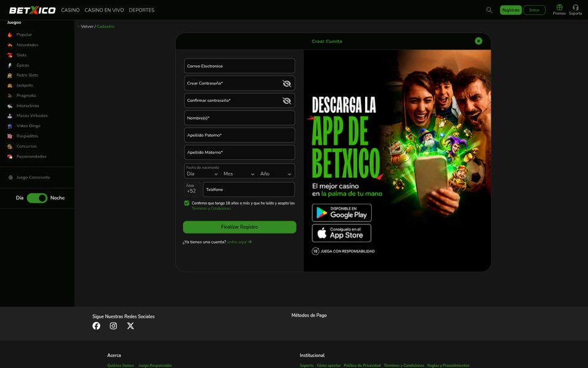The height and width of the screenshot is (368, 588).
Task: Open the Facebook social icon
Action: 96,326
